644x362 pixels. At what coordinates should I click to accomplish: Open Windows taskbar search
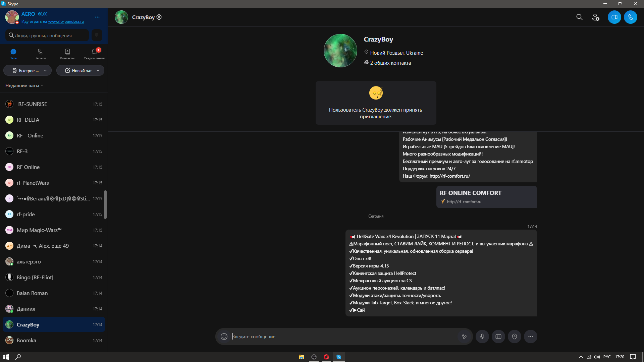point(18,357)
